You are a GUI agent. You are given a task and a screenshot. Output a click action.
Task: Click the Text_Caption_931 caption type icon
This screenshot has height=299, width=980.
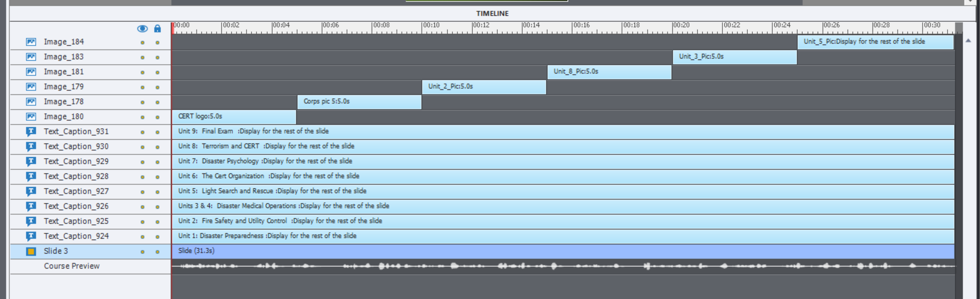(x=31, y=132)
